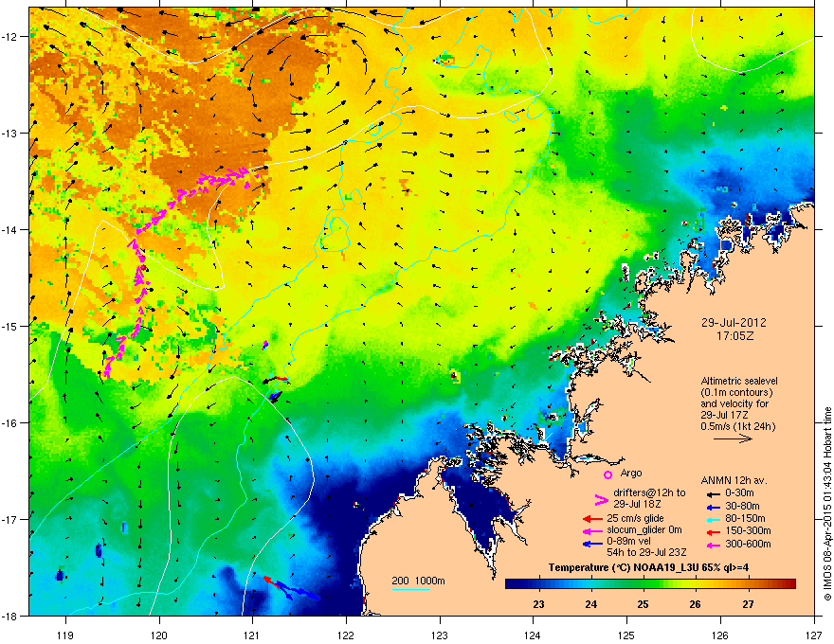The height and width of the screenshot is (644, 834).
Task: Click the red arrow beside '25 cm/s glide'
Action: [592, 519]
